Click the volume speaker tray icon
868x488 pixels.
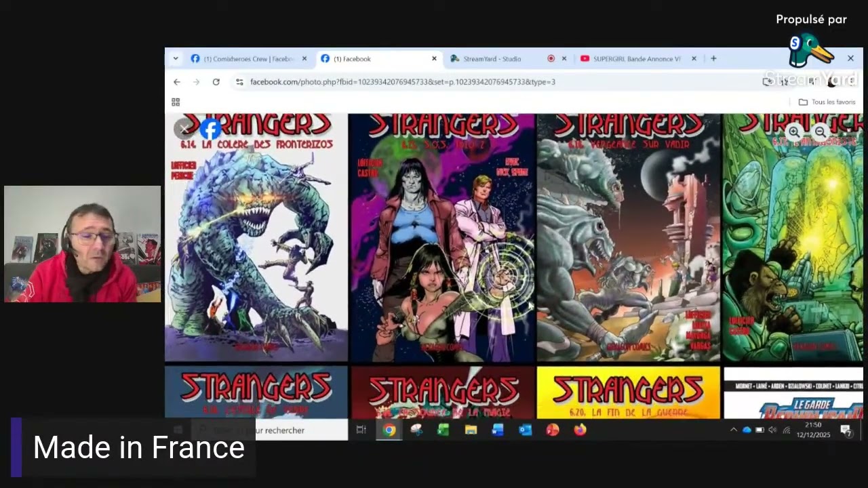772,430
